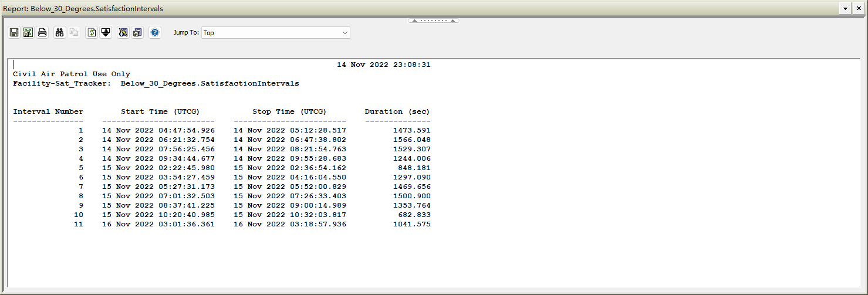Click the icon right of the pencil icon
The height and width of the screenshot is (295, 868).
[137, 33]
